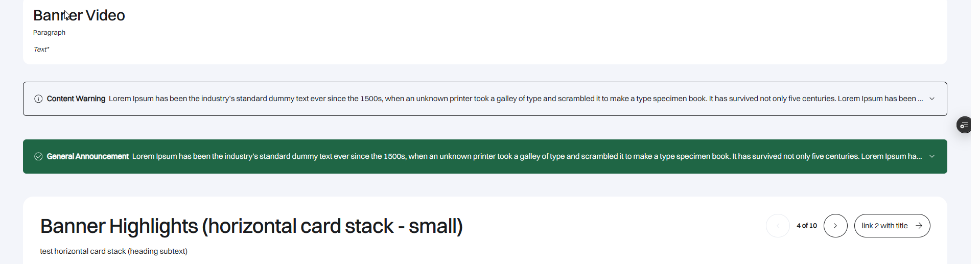
Task: Click the Content Warning title
Action: pos(76,99)
